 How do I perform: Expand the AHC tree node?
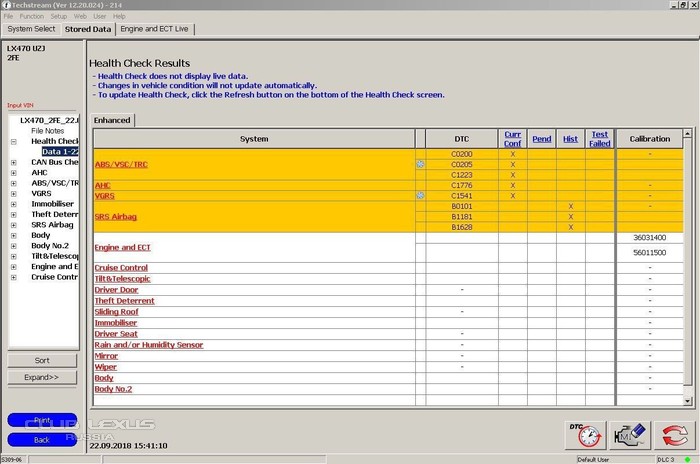click(13, 173)
